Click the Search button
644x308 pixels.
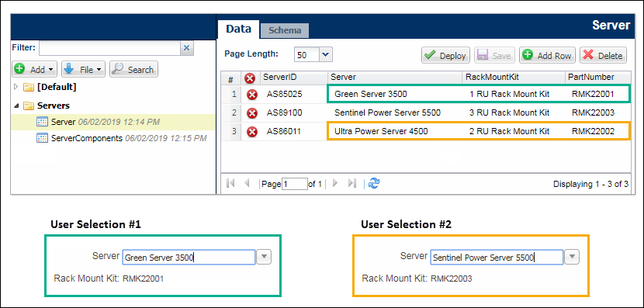pos(133,69)
